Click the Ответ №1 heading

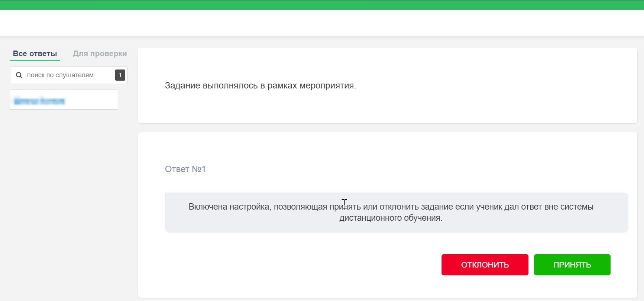185,169
